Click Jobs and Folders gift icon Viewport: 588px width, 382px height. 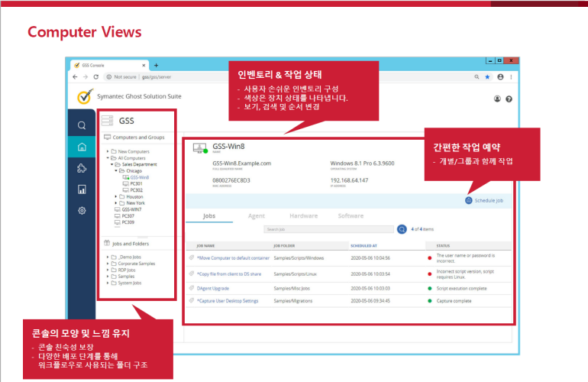[x=107, y=243]
